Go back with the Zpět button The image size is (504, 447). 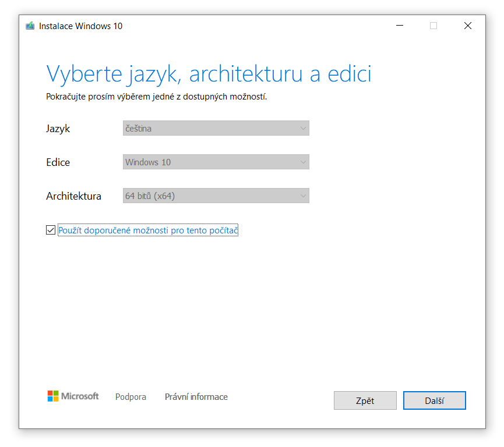click(365, 400)
